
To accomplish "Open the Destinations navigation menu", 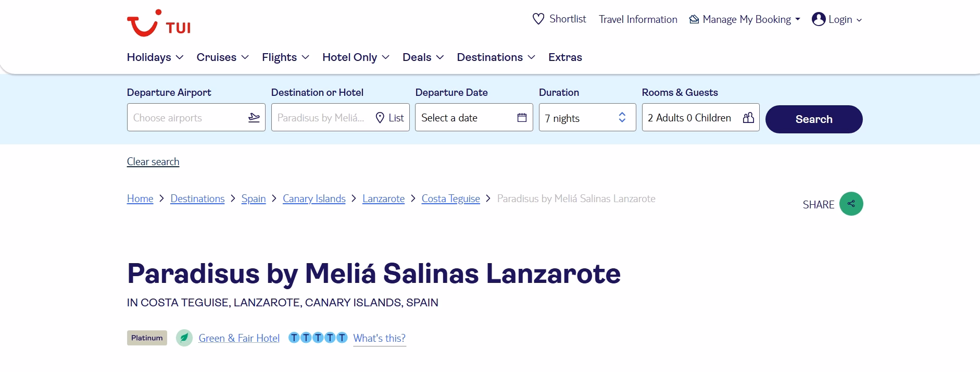I will point(496,57).
